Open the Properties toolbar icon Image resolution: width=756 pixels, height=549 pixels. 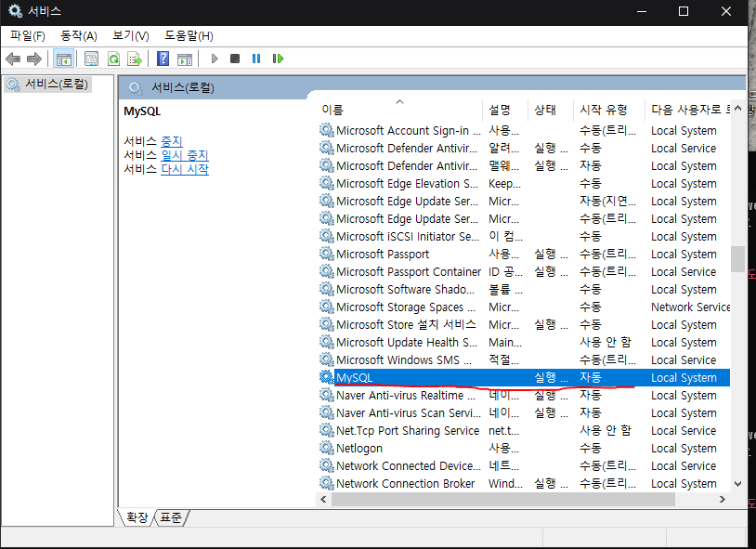coord(91,59)
